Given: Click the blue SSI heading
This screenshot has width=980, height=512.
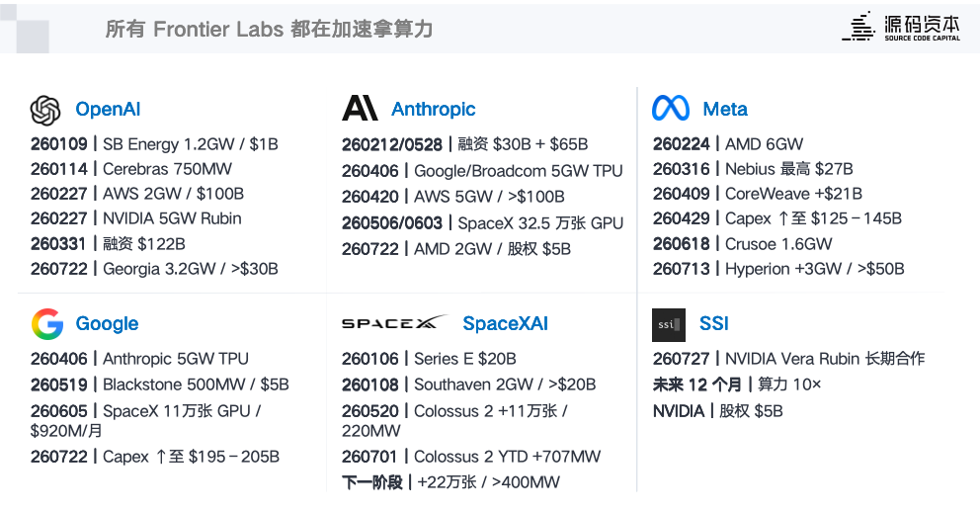Looking at the screenshot, I should coord(713,324).
